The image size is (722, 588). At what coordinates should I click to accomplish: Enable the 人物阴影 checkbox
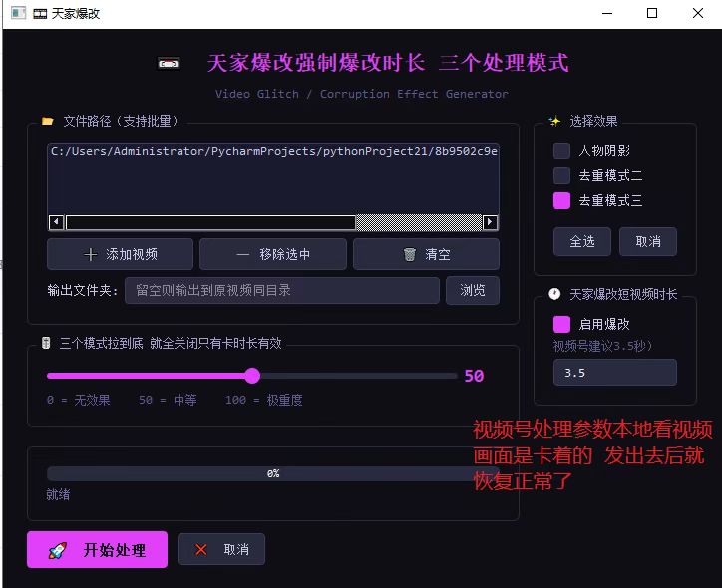pyautogui.click(x=561, y=150)
